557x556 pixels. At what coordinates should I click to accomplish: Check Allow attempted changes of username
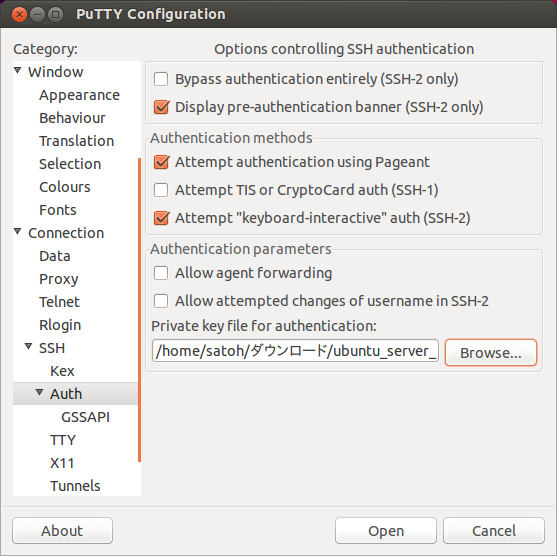pyautogui.click(x=161, y=301)
